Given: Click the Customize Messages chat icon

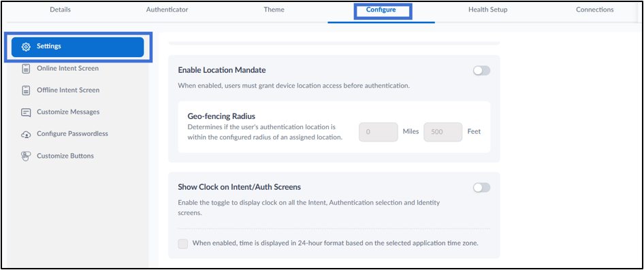Looking at the screenshot, I should point(26,112).
